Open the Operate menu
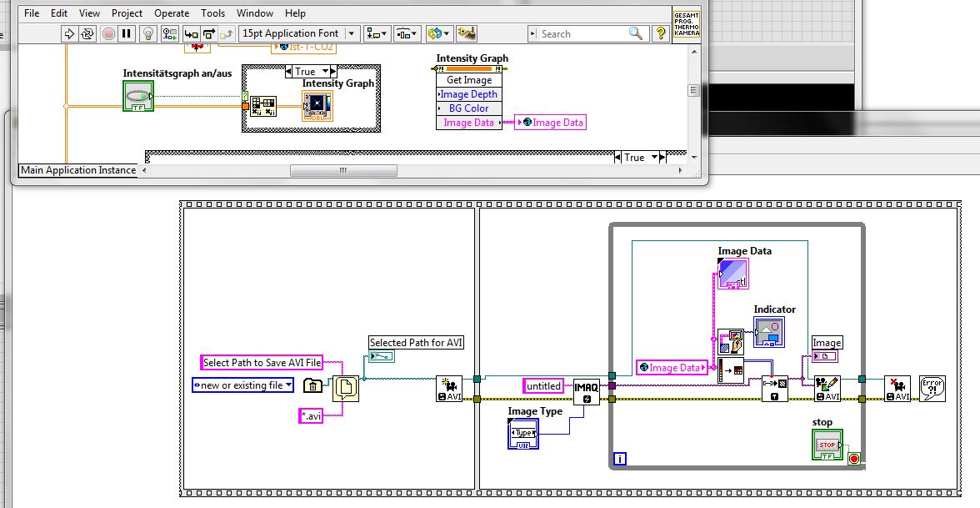This screenshot has width=980, height=508. tap(172, 13)
